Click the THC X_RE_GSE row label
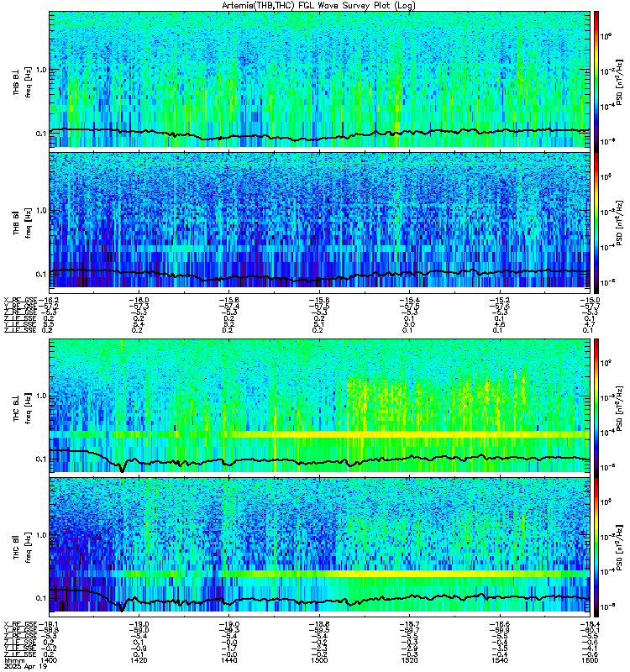Image resolution: width=630 pixels, height=672 pixels. tap(20, 624)
